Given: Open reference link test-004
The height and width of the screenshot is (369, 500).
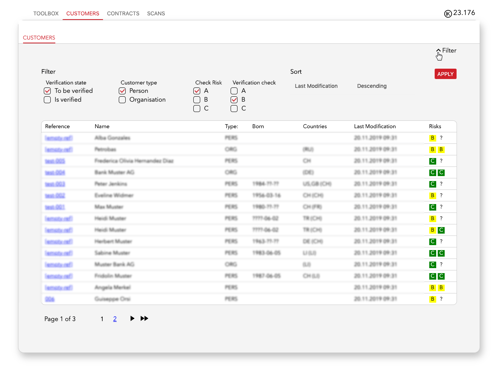Looking at the screenshot, I should point(55,172).
